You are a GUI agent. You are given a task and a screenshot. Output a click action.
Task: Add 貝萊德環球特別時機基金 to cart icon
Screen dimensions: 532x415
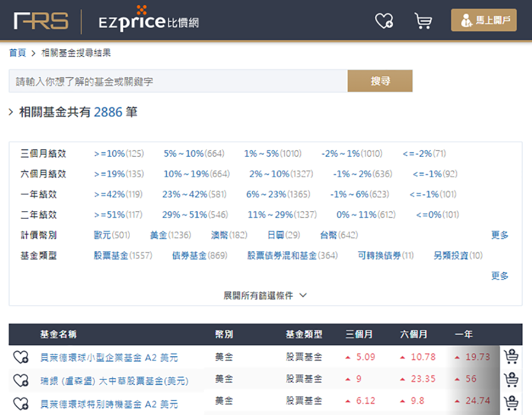point(511,403)
